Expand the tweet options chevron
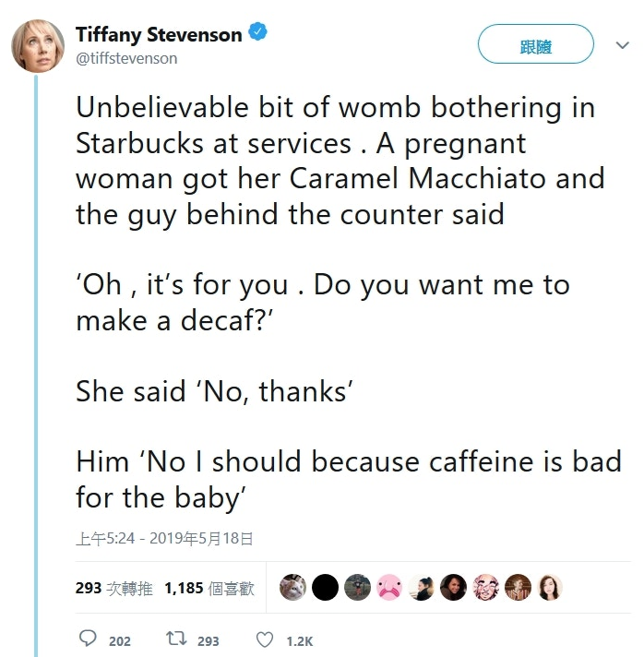644x657 pixels. point(622,44)
